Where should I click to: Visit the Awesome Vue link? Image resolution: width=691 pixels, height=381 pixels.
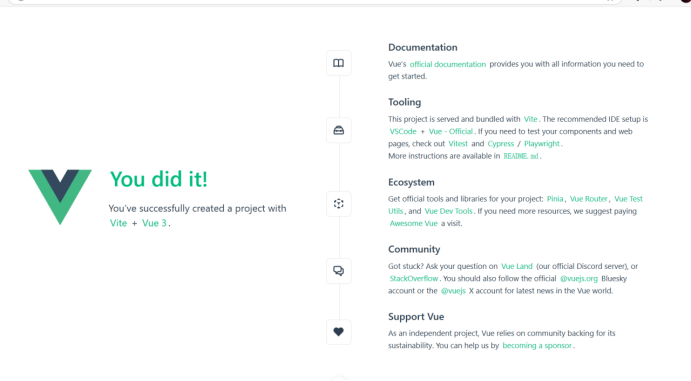413,223
